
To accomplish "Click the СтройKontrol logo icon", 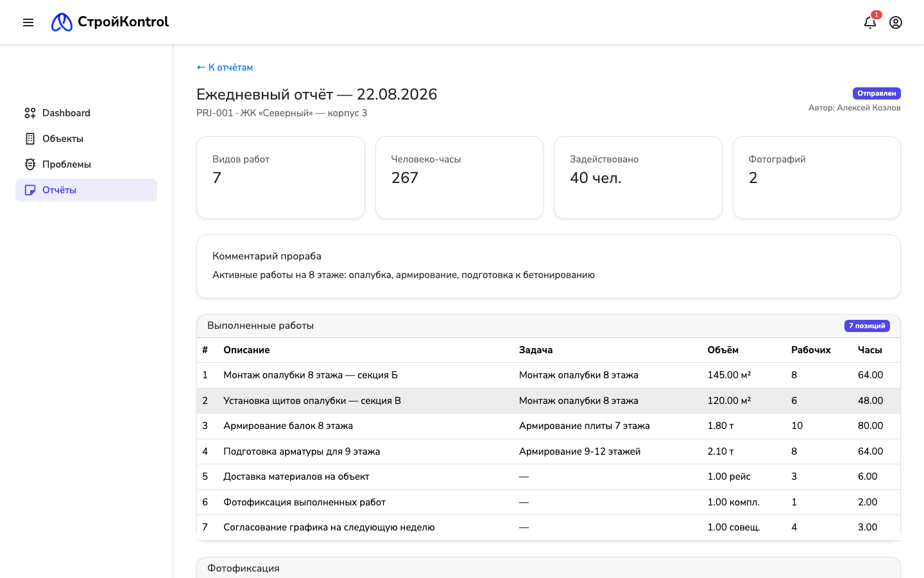I will click(x=62, y=22).
